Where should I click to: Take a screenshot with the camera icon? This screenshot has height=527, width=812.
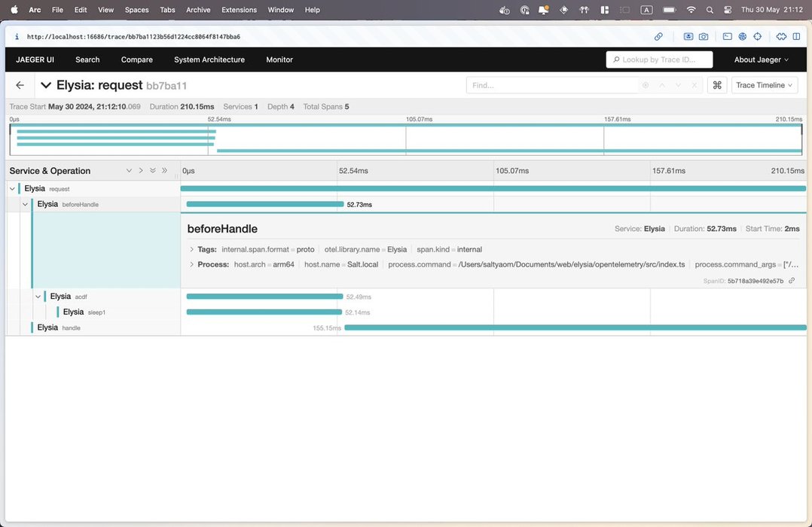pyautogui.click(x=704, y=37)
